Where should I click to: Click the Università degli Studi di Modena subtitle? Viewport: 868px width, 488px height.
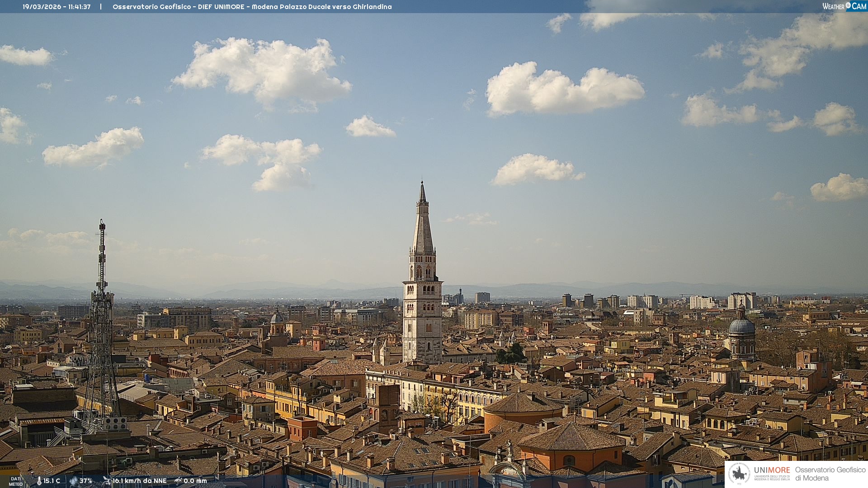tap(772, 478)
